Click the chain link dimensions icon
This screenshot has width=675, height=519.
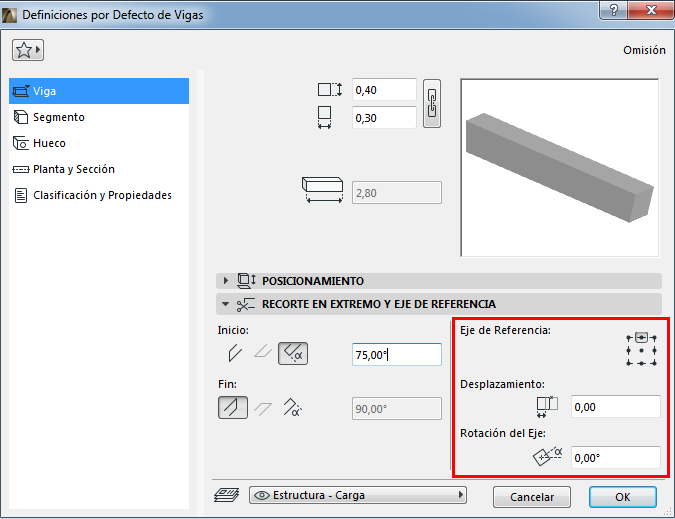(x=432, y=103)
